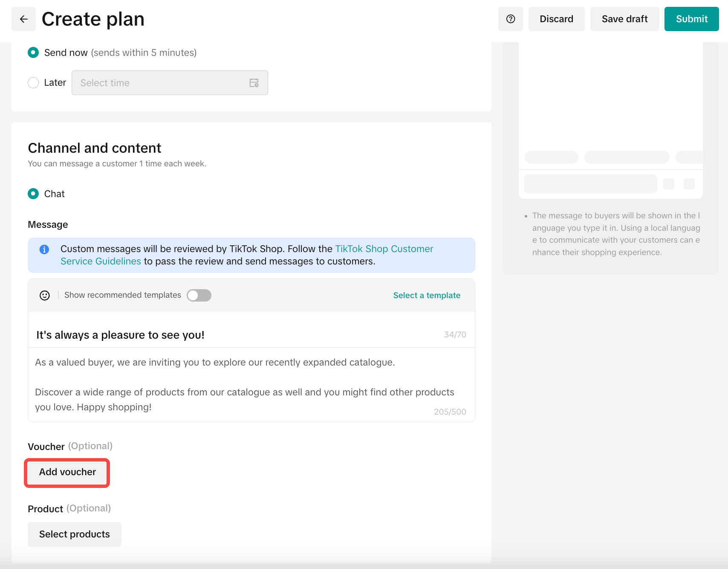This screenshot has width=728, height=569.
Task: Follow TikTok Shop Customer Service Guidelines link
Action: [384, 249]
